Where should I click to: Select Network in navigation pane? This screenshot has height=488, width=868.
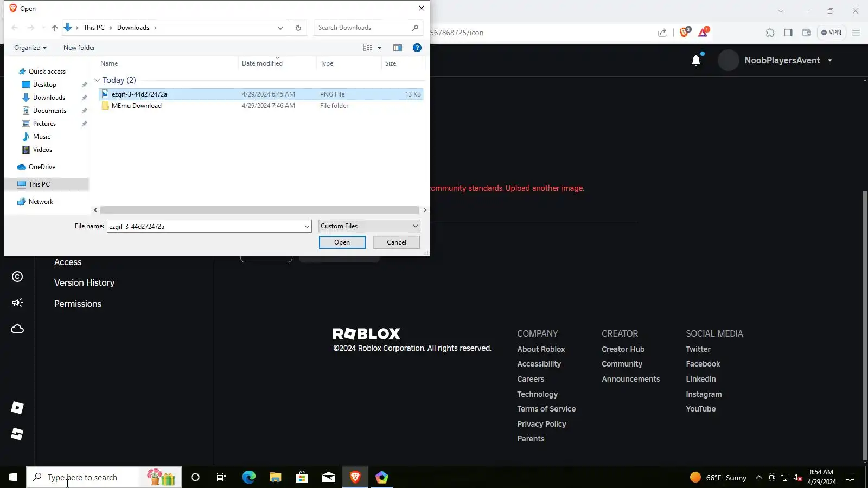[x=41, y=202]
